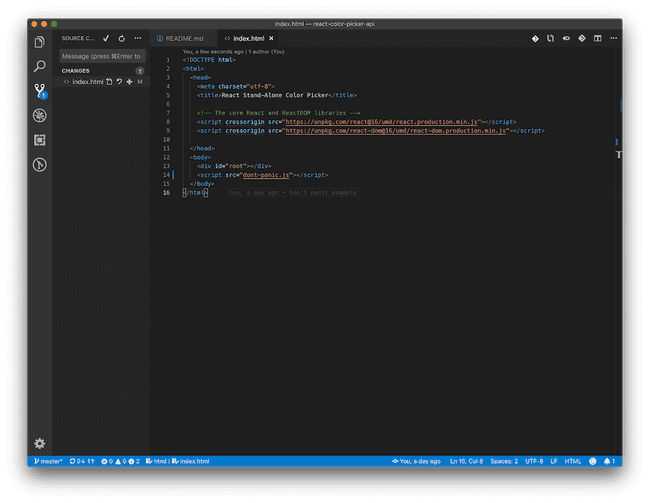Image resolution: width=650 pixels, height=503 pixels.
Task: Open the Debug panel in activity bar
Action: click(39, 115)
